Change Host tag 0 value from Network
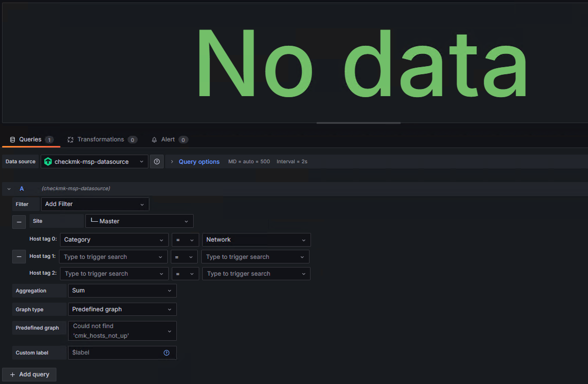Screen dimensions: 588x384 pos(256,240)
